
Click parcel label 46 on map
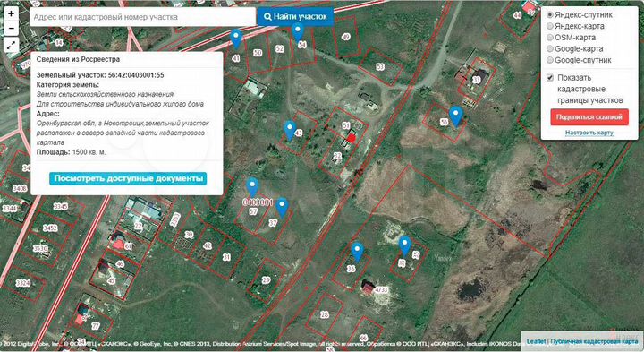point(120,263)
